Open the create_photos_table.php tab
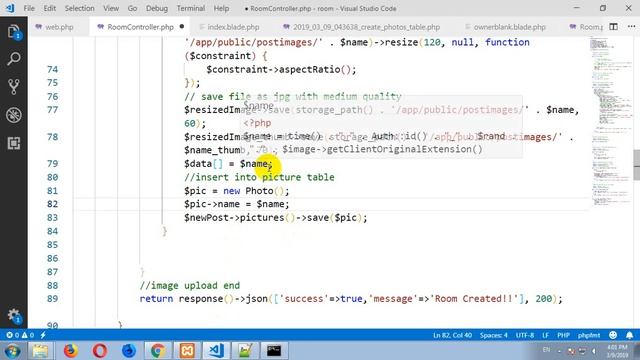This screenshot has height=360, width=640. (x=366, y=27)
